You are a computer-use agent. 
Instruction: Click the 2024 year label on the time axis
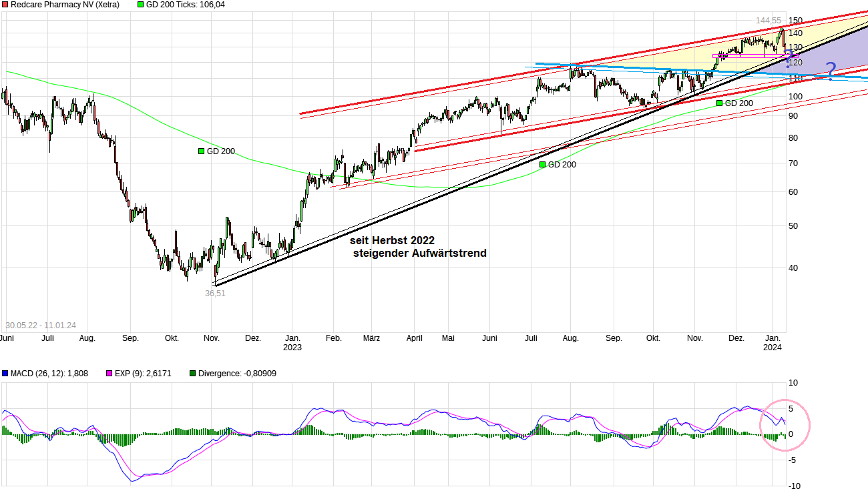773,348
